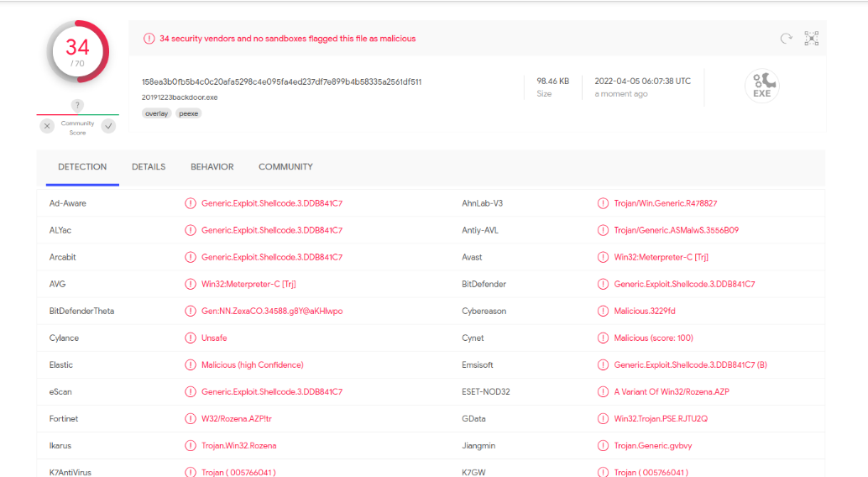868x477 pixels.
Task: Vote malicious with community X icon
Action: click(x=47, y=126)
